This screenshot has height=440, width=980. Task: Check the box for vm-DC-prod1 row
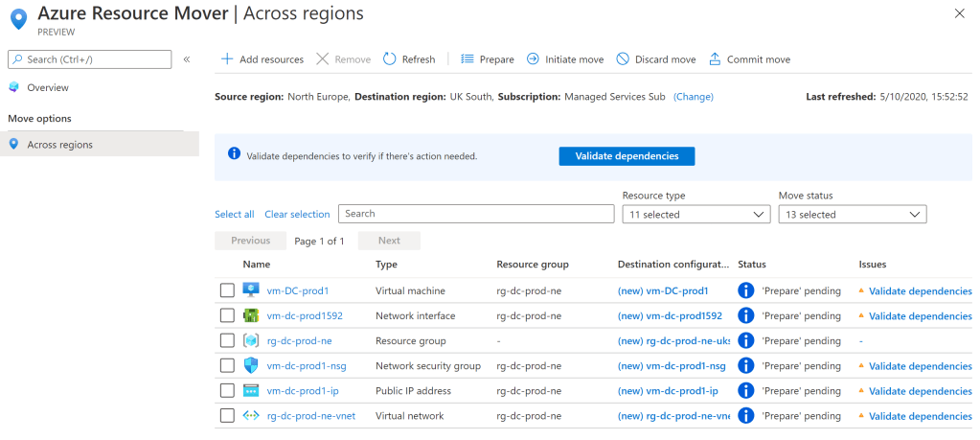227,290
